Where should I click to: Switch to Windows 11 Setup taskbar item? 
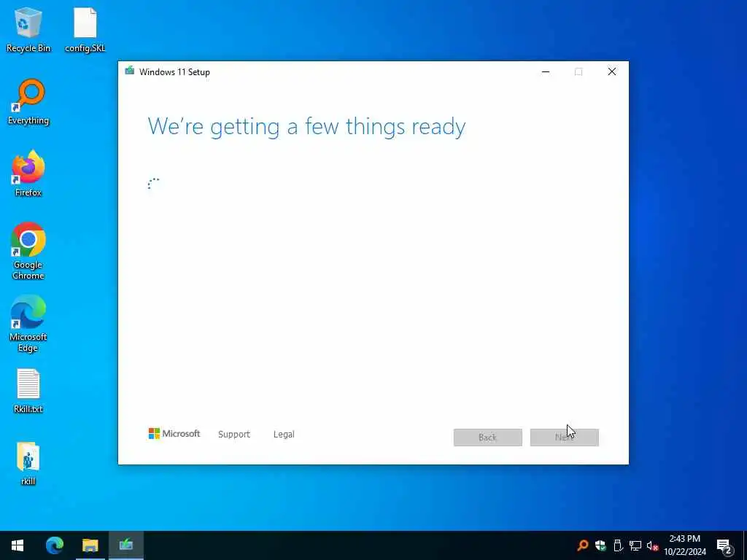(126, 545)
